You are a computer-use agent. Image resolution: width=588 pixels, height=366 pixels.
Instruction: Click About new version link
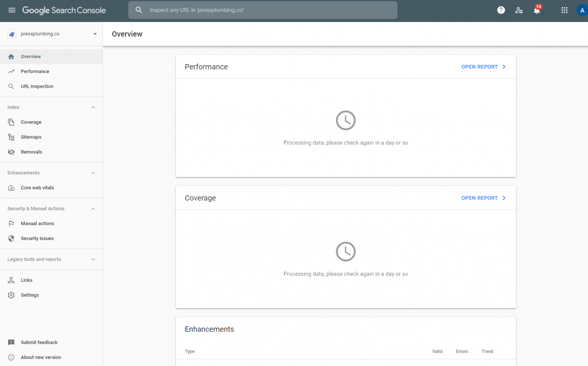pyautogui.click(x=41, y=357)
